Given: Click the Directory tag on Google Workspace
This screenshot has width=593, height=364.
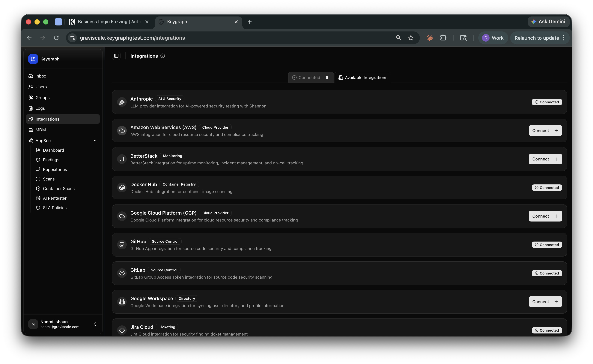Looking at the screenshot, I should click(x=187, y=298).
